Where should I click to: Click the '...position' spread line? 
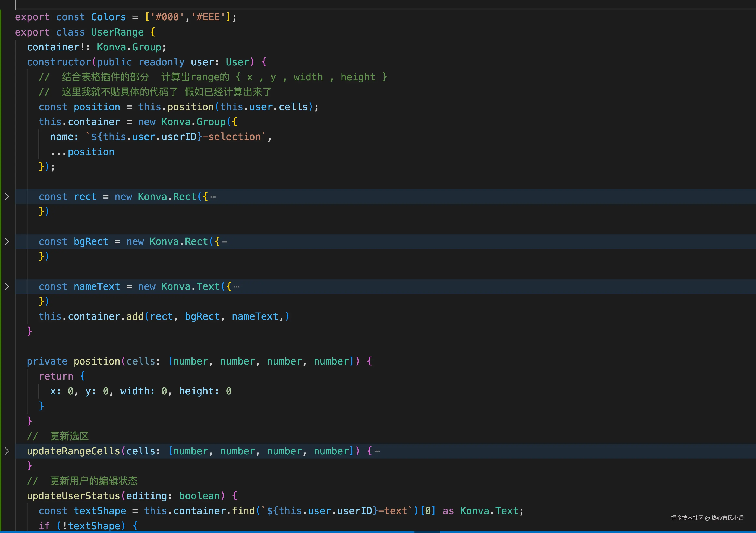[82, 152]
